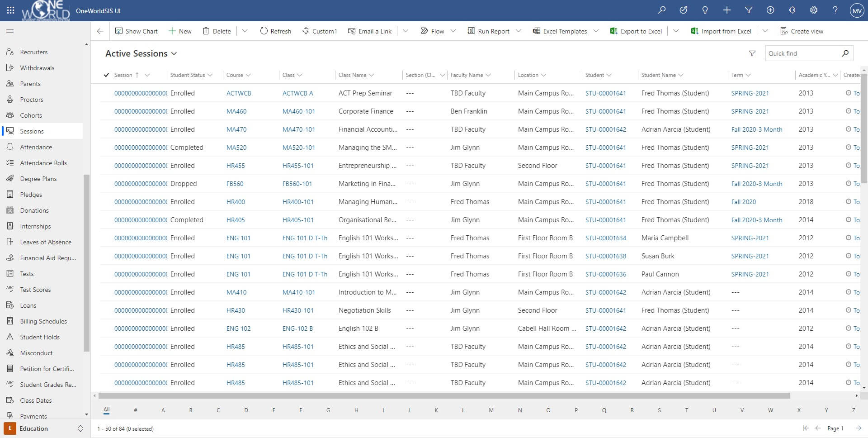
Task: Open the app launcher waffle icon
Action: click(x=10, y=10)
